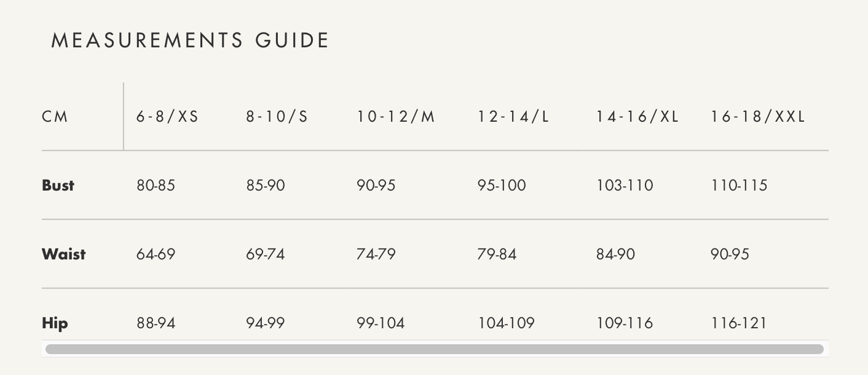Click the Measurements Guide heading
This screenshot has width=868, height=375.
coord(190,41)
